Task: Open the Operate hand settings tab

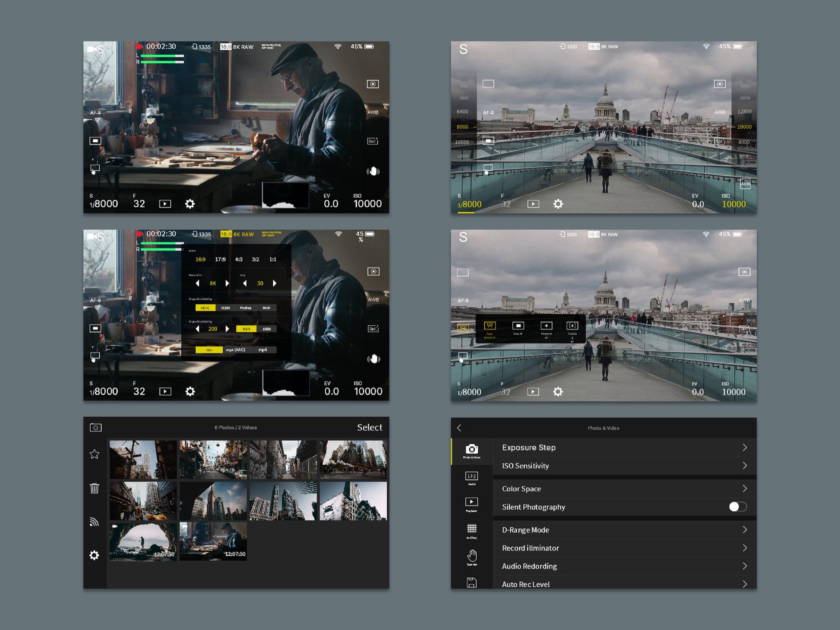Action: pyautogui.click(x=472, y=558)
